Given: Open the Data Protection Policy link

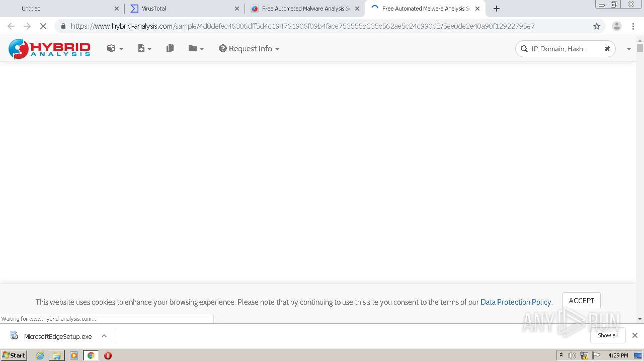Looking at the screenshot, I should [x=516, y=302].
